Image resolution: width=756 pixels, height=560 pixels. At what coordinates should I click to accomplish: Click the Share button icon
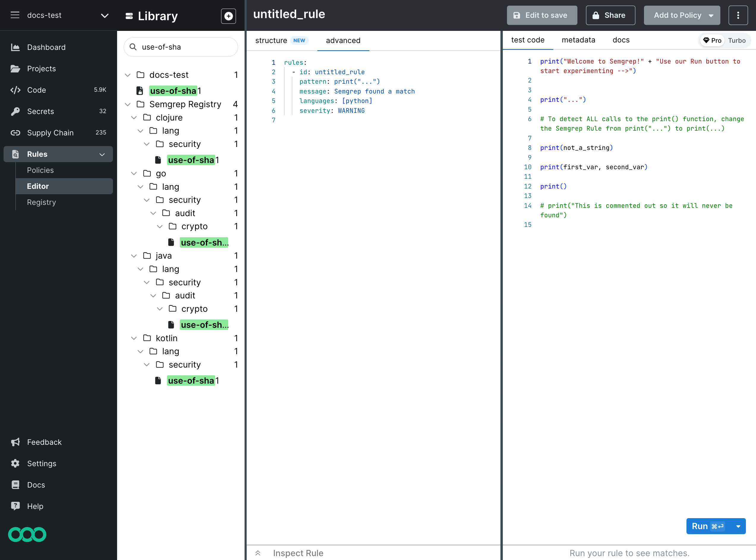596,15
